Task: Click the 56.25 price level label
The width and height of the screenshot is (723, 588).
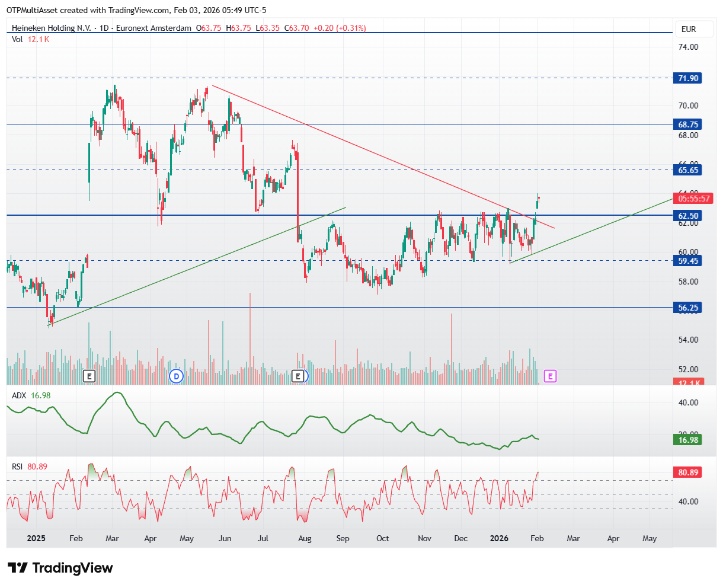Action: pyautogui.click(x=688, y=308)
